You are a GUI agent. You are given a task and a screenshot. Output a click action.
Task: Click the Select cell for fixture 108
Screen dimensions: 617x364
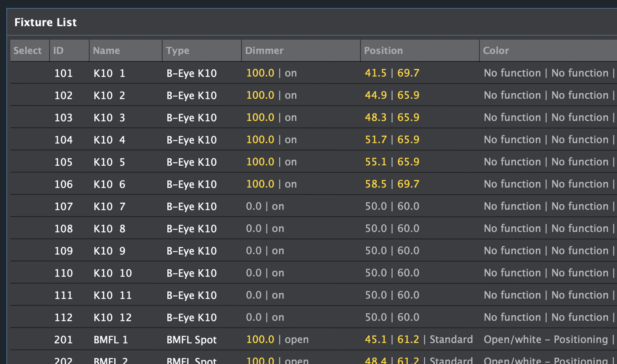[x=30, y=228]
